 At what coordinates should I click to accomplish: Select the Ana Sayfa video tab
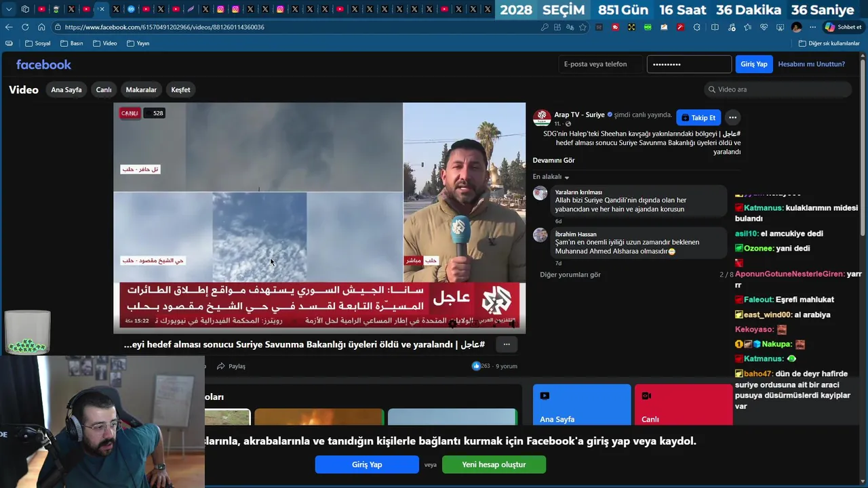(x=66, y=89)
